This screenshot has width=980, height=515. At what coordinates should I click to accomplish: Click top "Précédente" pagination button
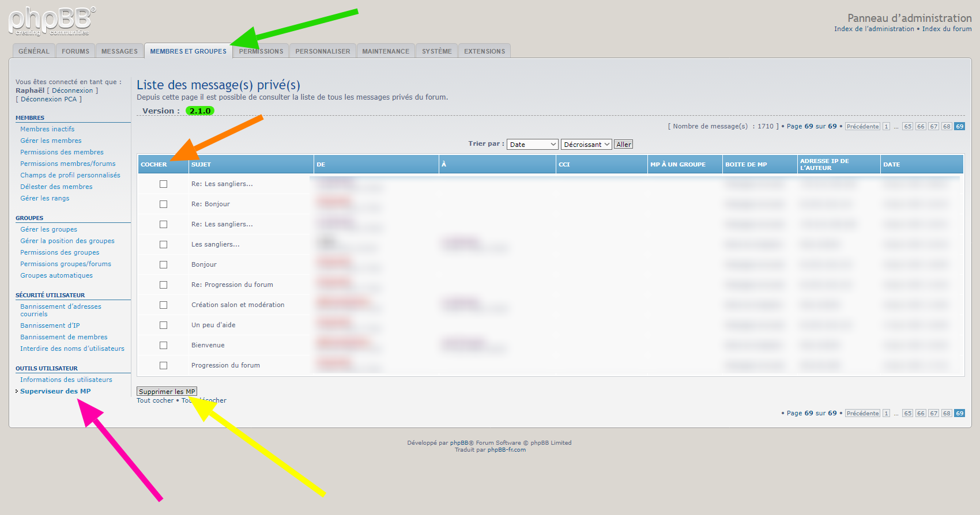pyautogui.click(x=862, y=126)
